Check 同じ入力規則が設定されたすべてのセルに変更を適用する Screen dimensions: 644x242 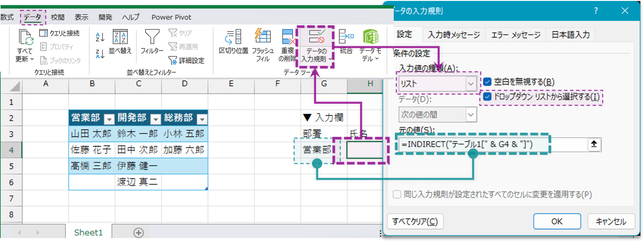pos(397,194)
